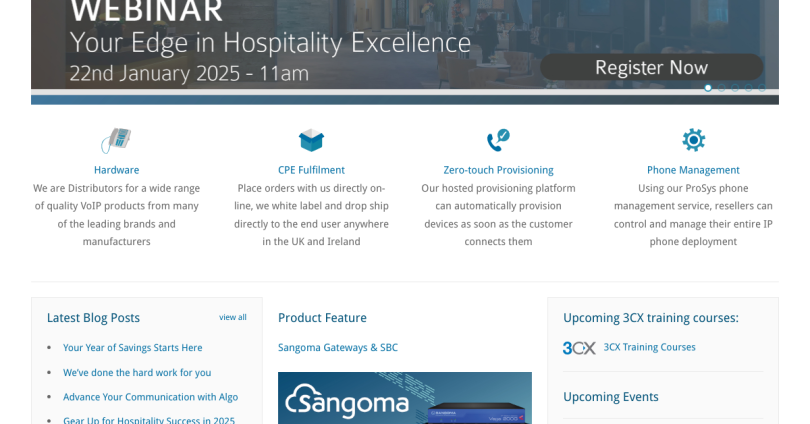The image size is (810, 424).
Task: Click the Sangoma product feature image
Action: (x=404, y=398)
